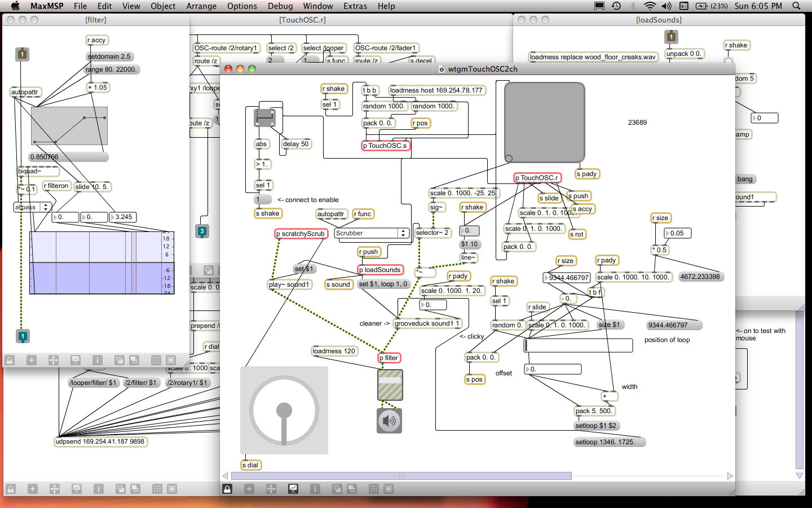Click the gain slider below p filter
The width and height of the screenshot is (812, 508).
390,385
